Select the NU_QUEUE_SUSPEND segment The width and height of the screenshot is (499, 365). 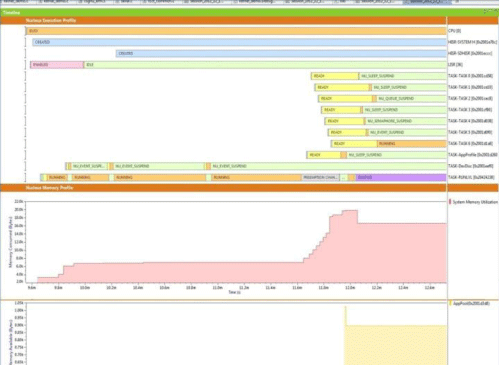[x=411, y=99]
